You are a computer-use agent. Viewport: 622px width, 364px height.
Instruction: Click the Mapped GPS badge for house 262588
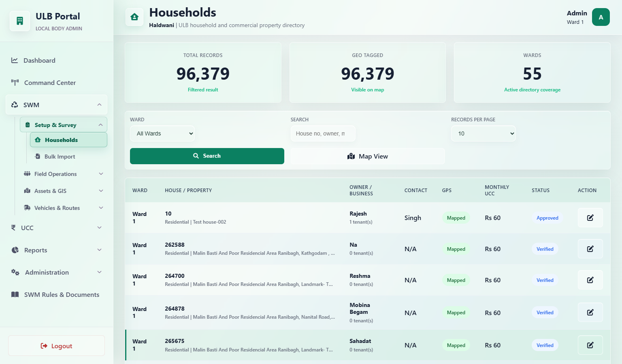tap(456, 249)
